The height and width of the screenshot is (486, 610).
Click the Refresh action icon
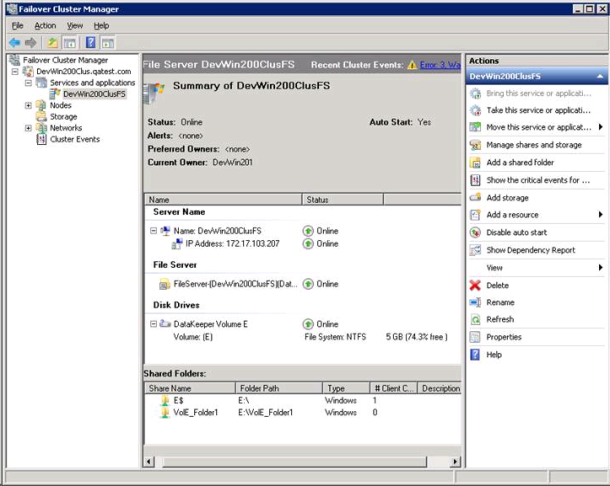click(x=475, y=320)
